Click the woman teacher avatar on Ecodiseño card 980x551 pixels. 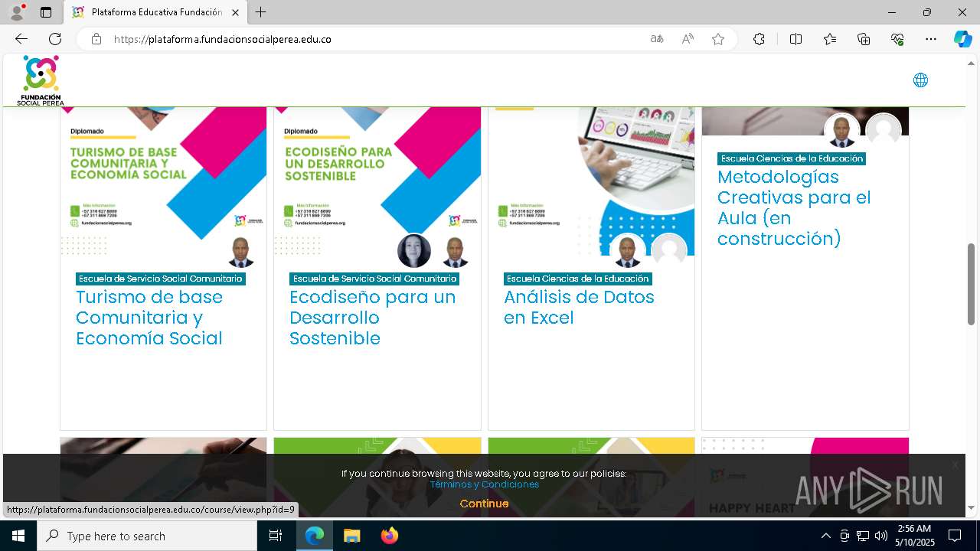pyautogui.click(x=414, y=251)
